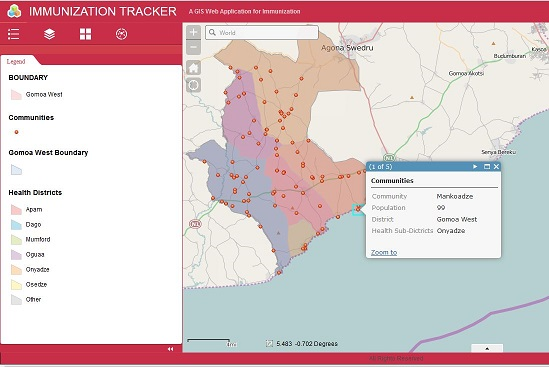Toggle the coordinate picker icon
549x367 pixels.
pos(269,344)
